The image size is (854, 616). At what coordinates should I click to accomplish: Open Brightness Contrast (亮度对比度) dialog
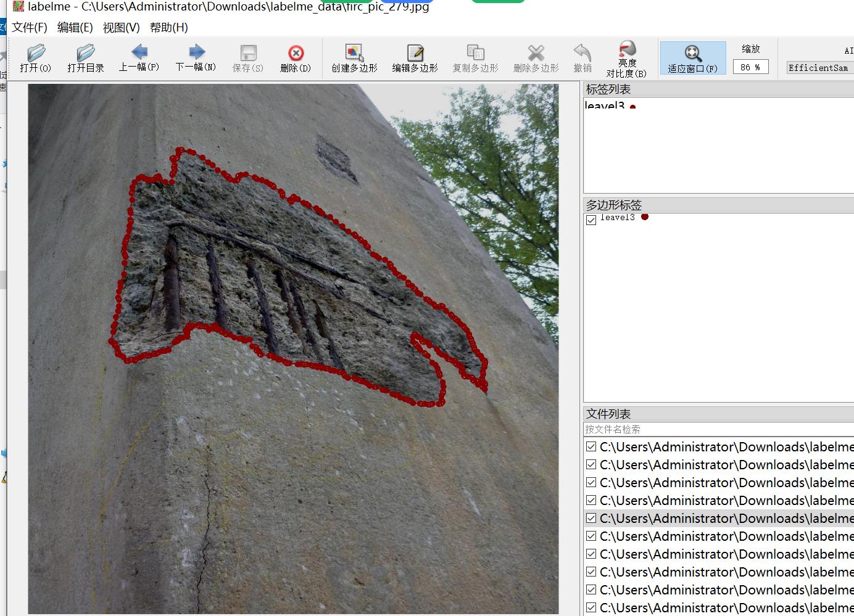(626, 59)
